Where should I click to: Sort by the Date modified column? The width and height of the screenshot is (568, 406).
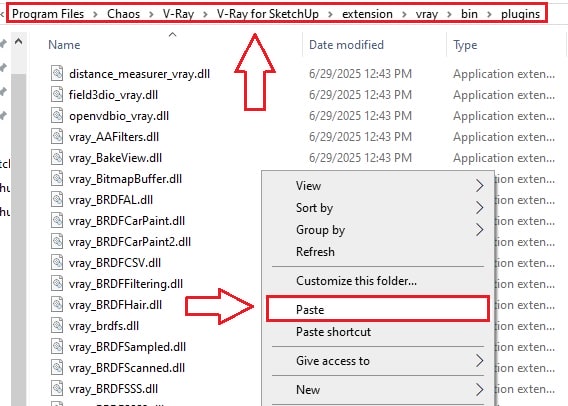click(x=346, y=45)
